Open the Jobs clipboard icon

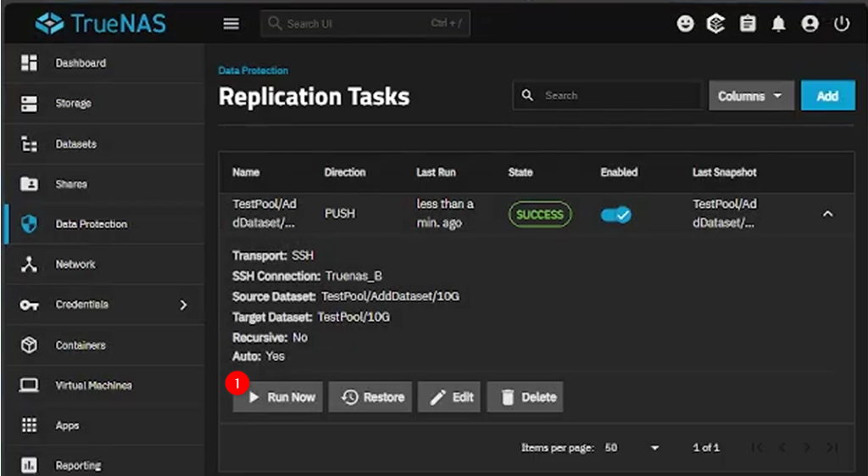coord(747,24)
